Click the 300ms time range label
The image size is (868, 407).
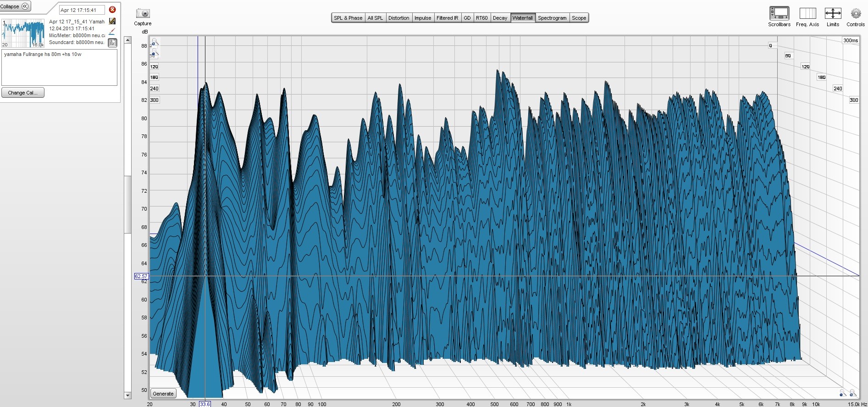[x=851, y=40]
